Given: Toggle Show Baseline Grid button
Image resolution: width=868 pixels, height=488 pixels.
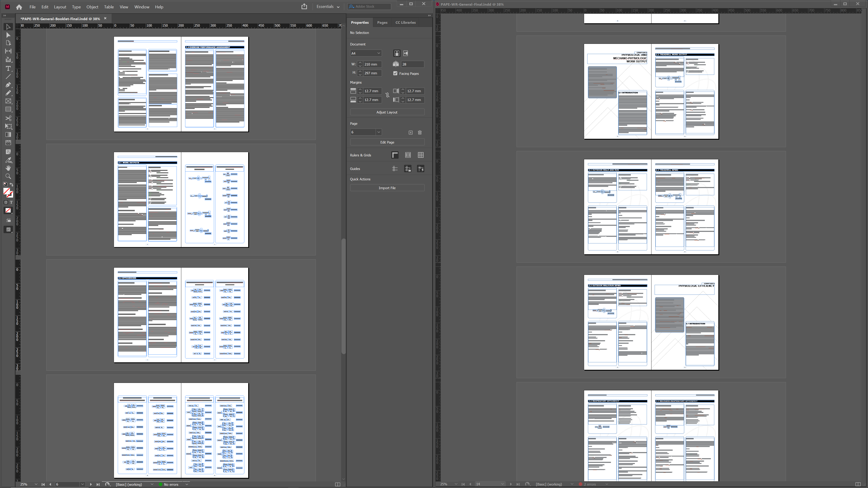Looking at the screenshot, I should pyautogui.click(x=408, y=155).
